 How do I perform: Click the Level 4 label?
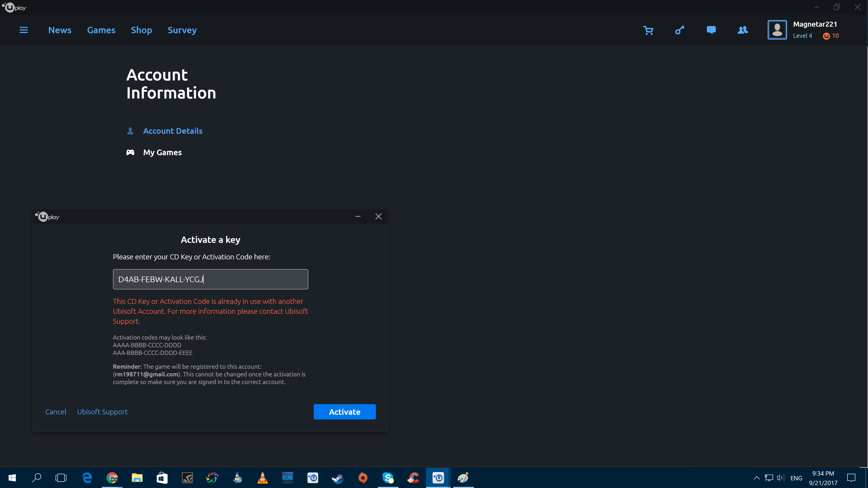tap(802, 36)
